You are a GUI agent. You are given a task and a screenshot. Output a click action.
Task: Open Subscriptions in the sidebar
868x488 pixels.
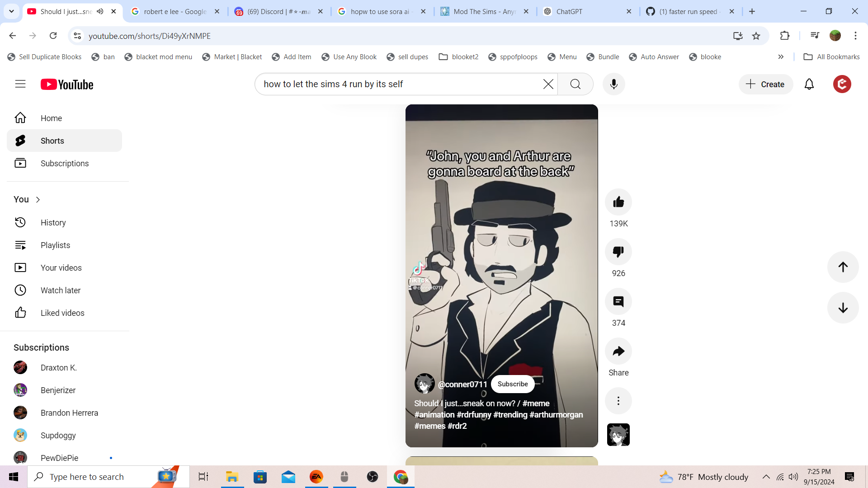64,163
